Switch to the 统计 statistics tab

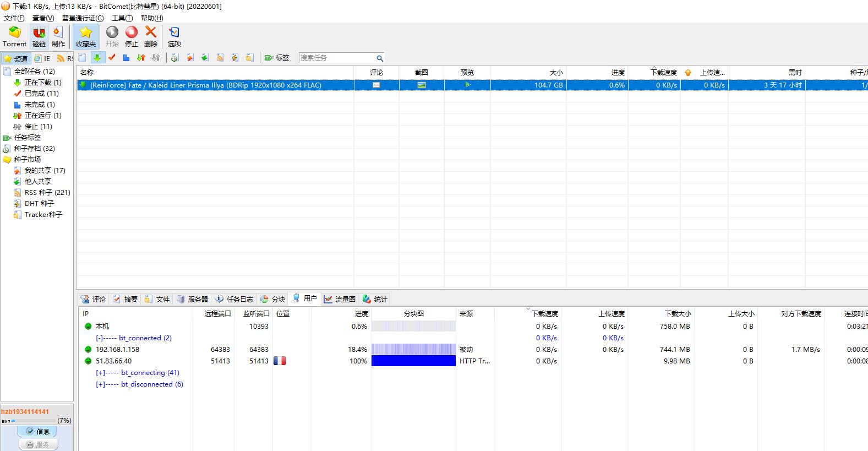point(375,300)
